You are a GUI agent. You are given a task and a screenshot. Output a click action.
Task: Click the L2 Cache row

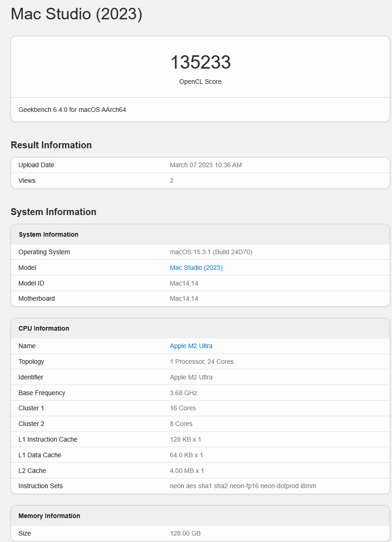click(200, 471)
